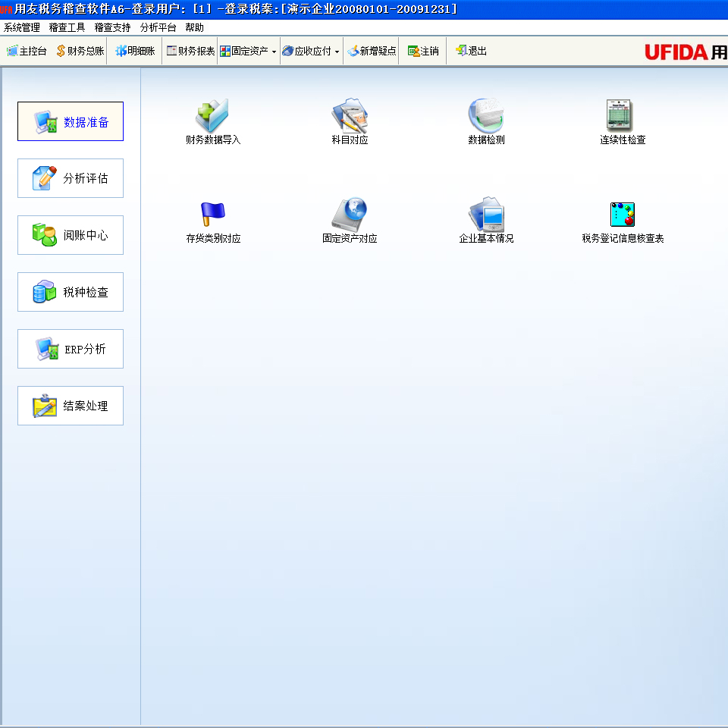Image resolution: width=728 pixels, height=728 pixels.
Task: Click 新增疑点 toolbar button
Action: pos(372,51)
